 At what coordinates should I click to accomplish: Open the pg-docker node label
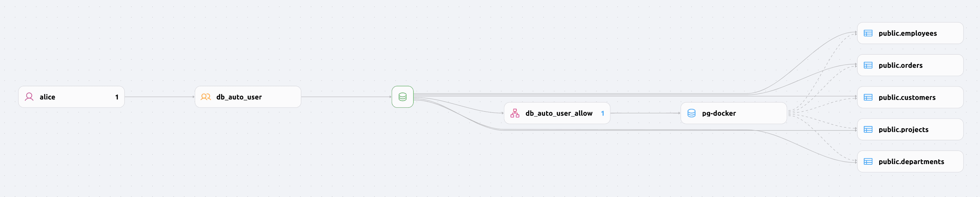(719, 113)
